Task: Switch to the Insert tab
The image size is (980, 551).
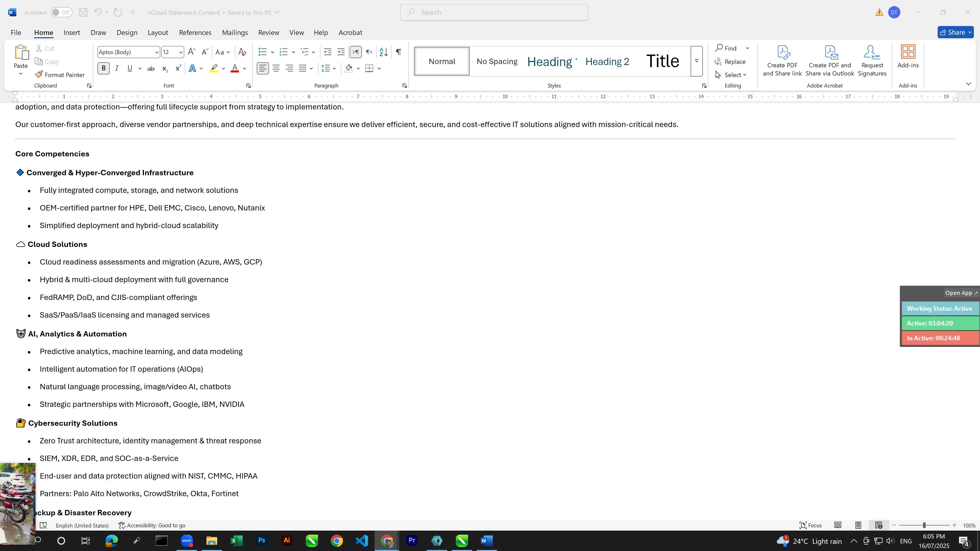Action: 72,33
